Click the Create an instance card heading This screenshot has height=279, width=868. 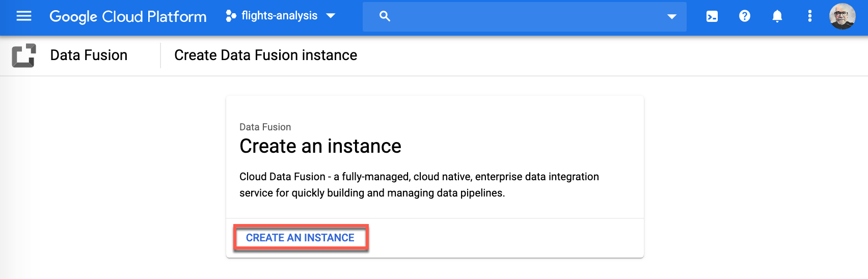pyautogui.click(x=320, y=146)
